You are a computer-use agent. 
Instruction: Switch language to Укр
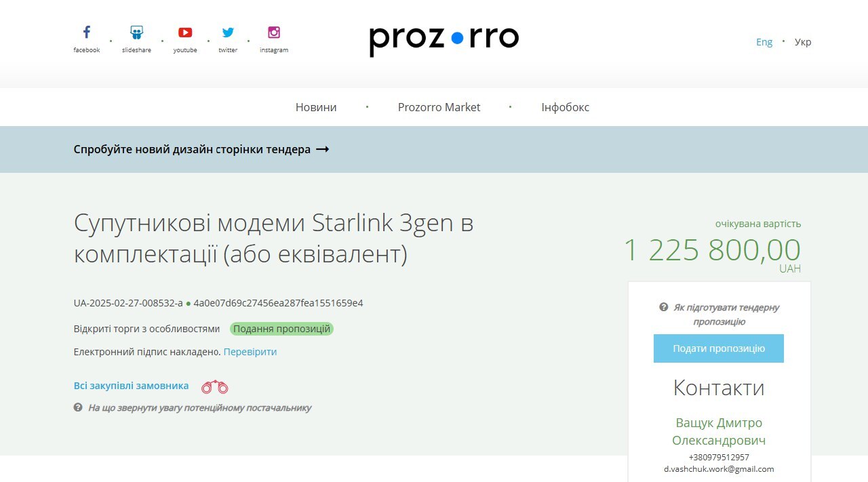(x=803, y=42)
